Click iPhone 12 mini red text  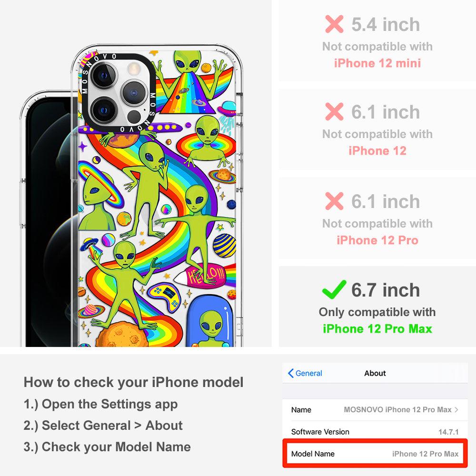[377, 63]
